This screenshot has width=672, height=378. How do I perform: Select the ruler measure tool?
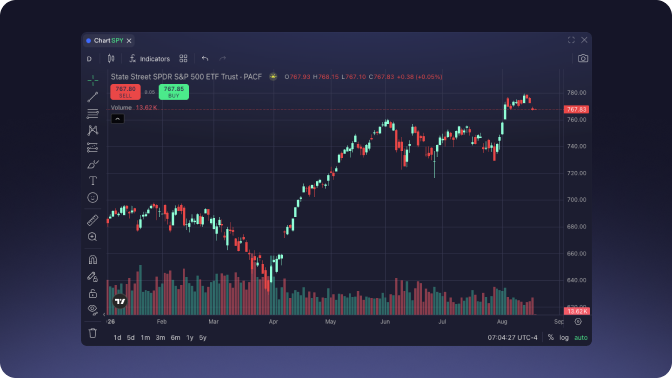coord(93,220)
